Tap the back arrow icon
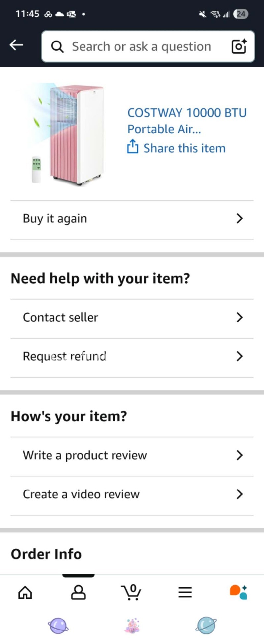Image resolution: width=264 pixels, height=644 pixels. (16, 45)
